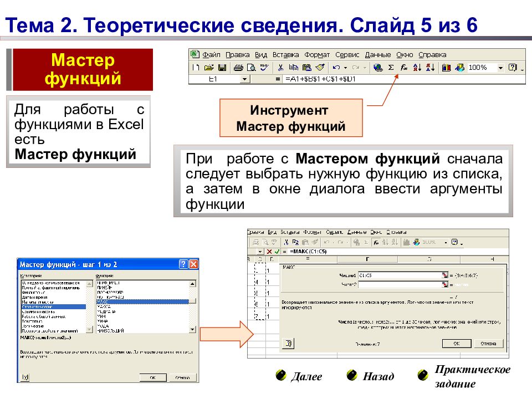The width and height of the screenshot is (532, 399).
Task: Click help icon button at bottom of Мастер функций
Action: click(x=25, y=377)
